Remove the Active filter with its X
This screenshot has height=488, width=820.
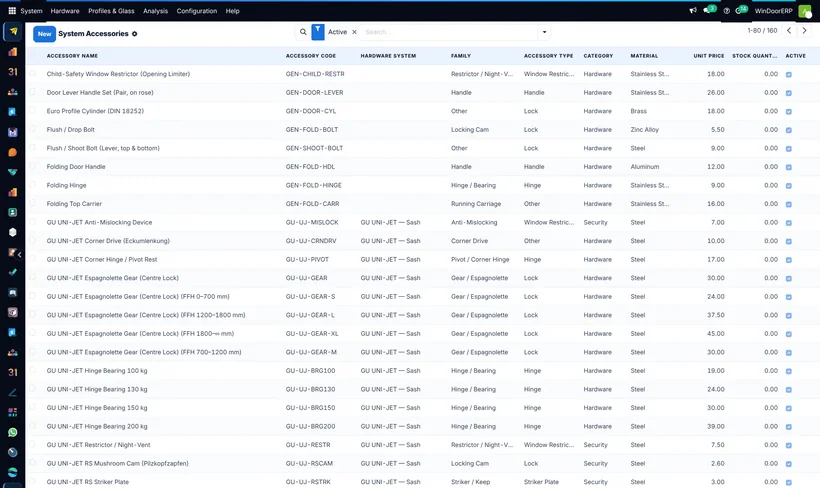(354, 32)
